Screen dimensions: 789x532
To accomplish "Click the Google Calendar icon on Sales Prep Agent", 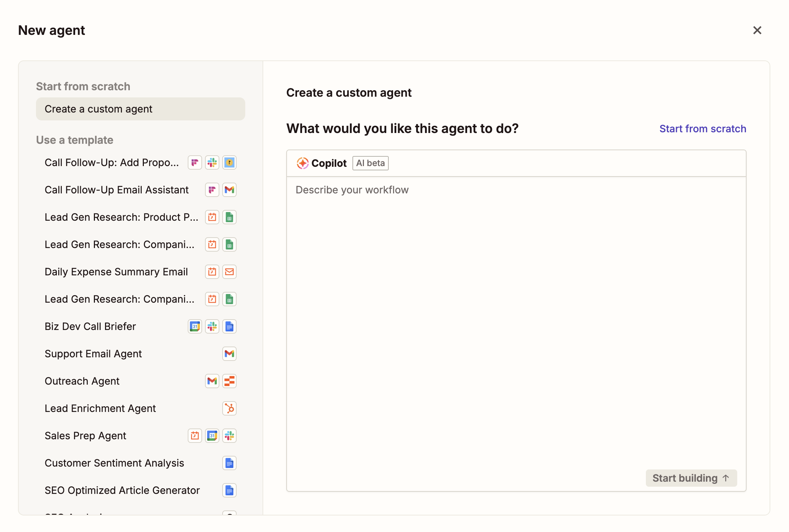I will point(212,435).
